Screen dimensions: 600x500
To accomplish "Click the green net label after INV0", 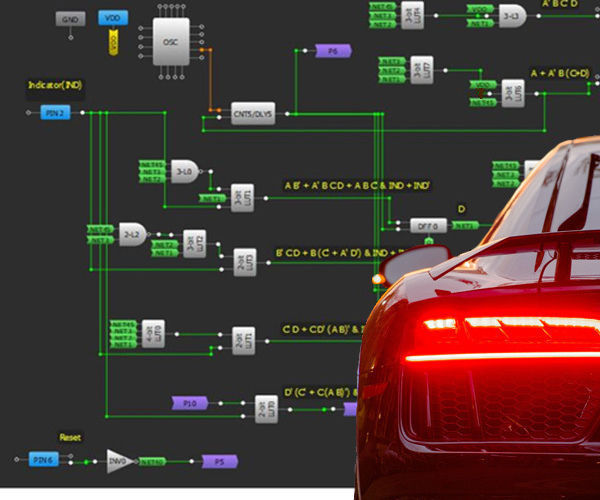I will (152, 462).
